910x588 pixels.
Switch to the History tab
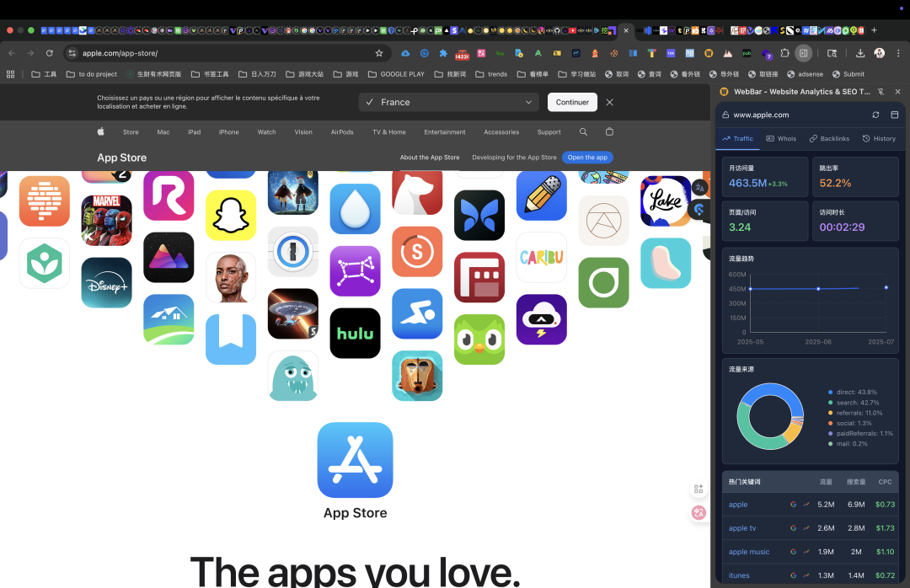[879, 139]
